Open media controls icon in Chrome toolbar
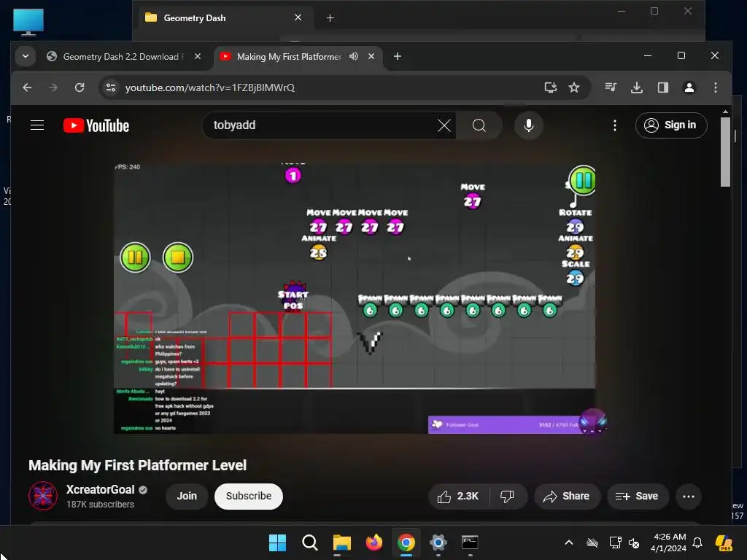The width and height of the screenshot is (747, 560). pyautogui.click(x=611, y=87)
